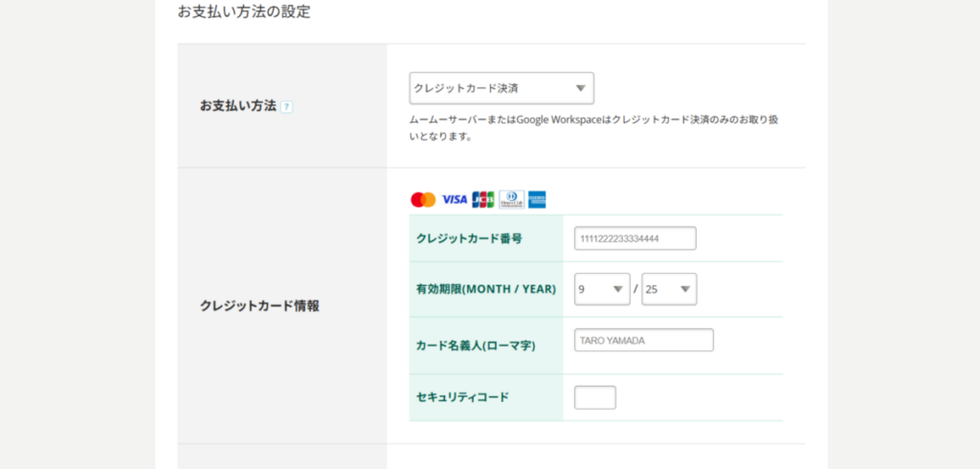Click the American Express logo
Screen dimensions: 980x469
(x=537, y=199)
